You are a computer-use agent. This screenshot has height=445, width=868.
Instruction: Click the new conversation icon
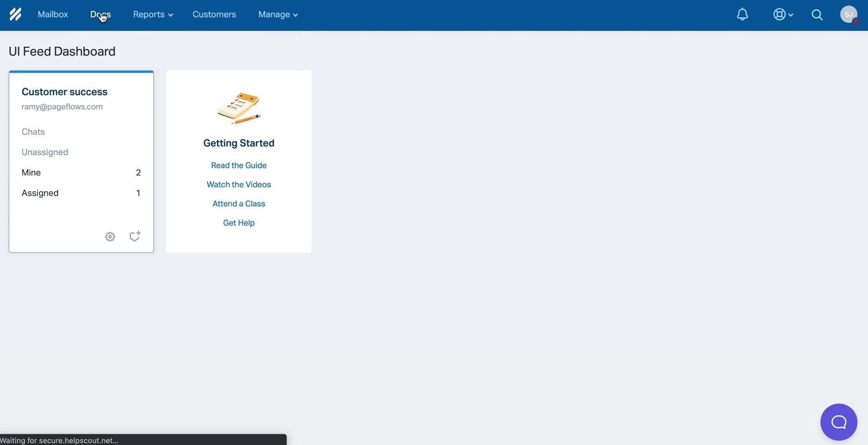(x=135, y=236)
